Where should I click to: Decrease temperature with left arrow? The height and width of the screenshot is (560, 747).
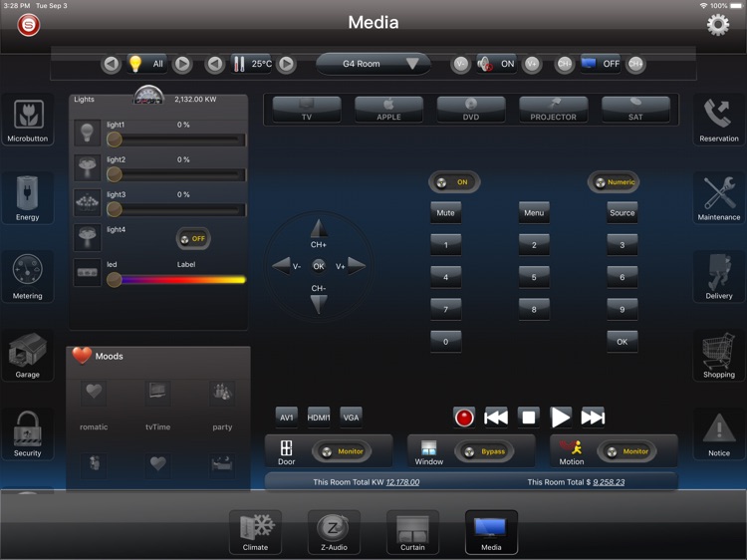pos(215,64)
